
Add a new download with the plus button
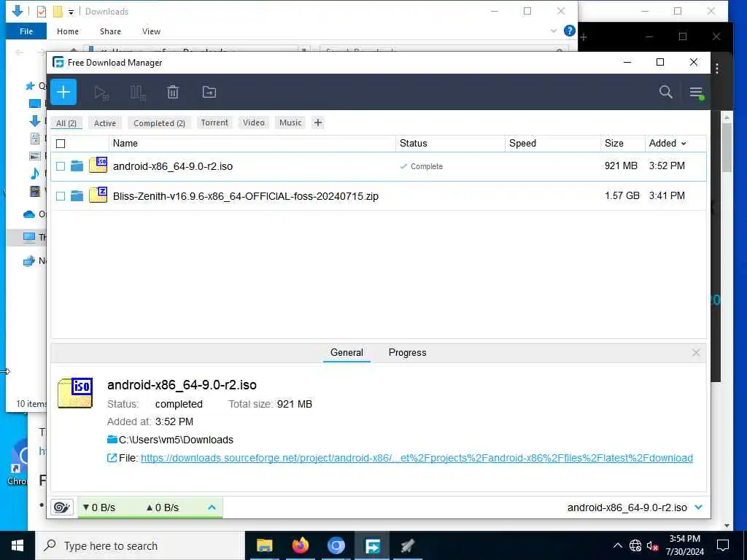point(63,92)
